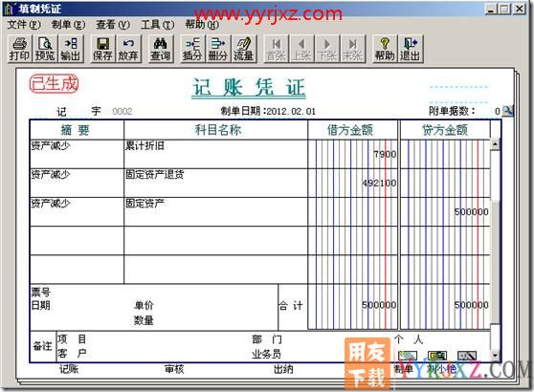Click the 票号 label
Viewport: 534px width, 392px height.
pos(41,292)
